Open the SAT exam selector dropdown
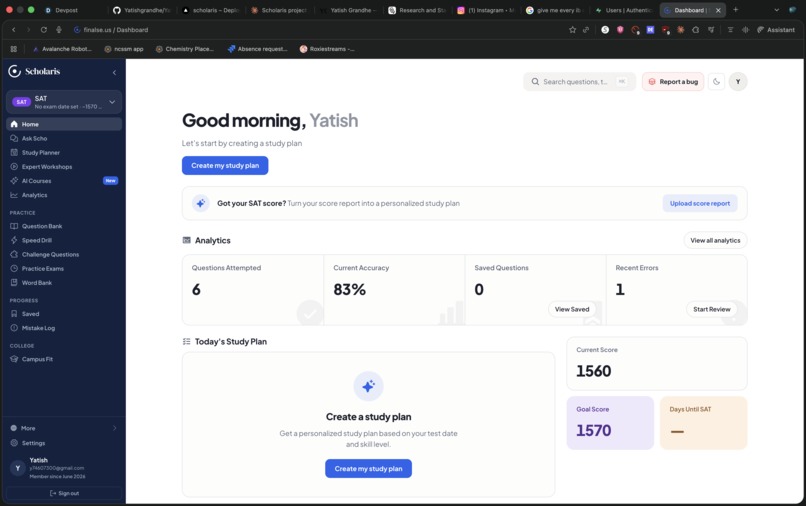Viewport: 806px width, 506px height. tap(64, 102)
